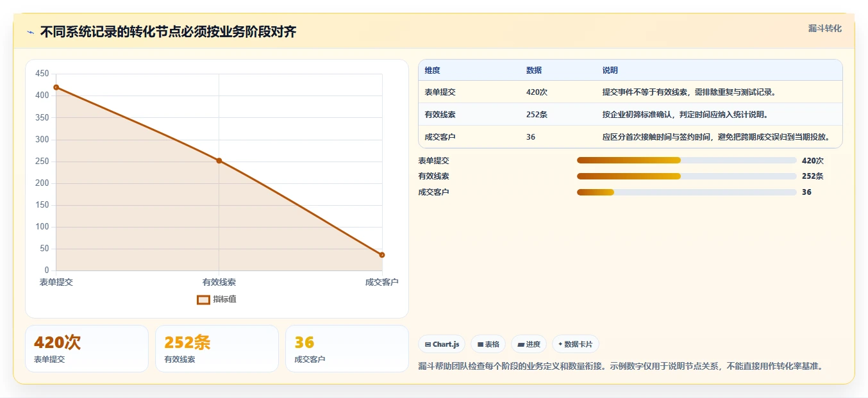
Task: Click the 450 y-axis label
Action: click(x=42, y=74)
